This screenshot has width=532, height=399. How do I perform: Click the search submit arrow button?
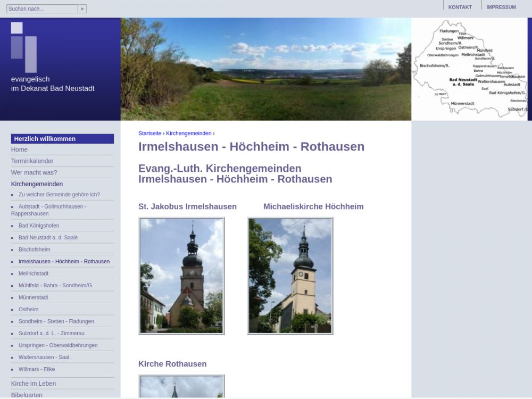(82, 9)
